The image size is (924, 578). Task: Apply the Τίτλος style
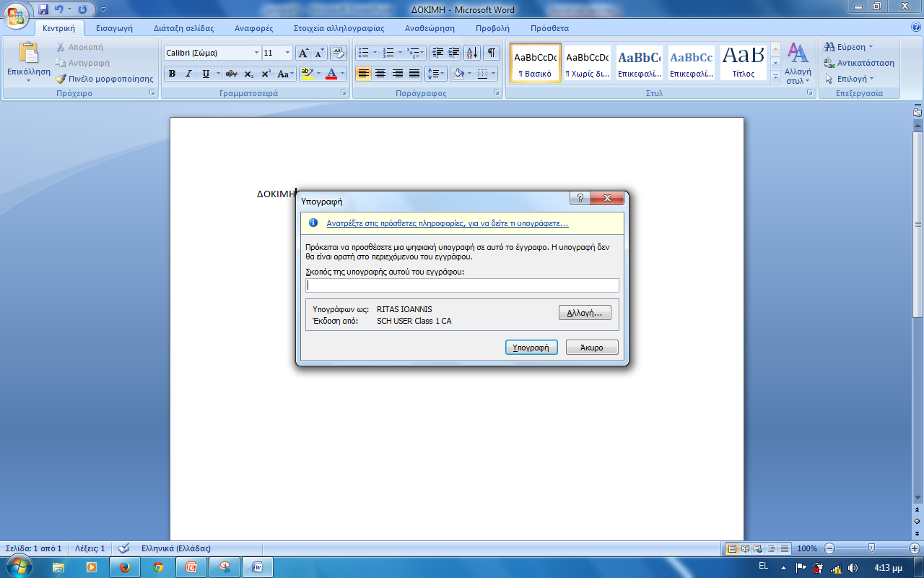pos(743,63)
